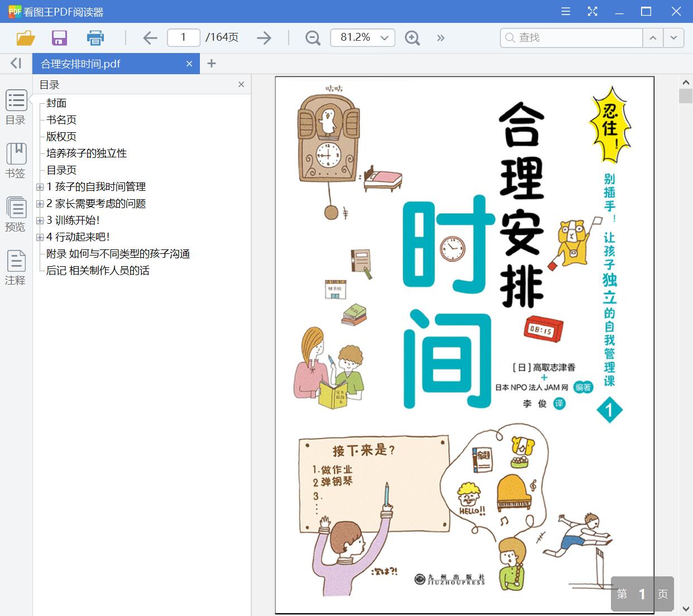Select 2 家长需要考虑的问题 in contents

coord(96,204)
